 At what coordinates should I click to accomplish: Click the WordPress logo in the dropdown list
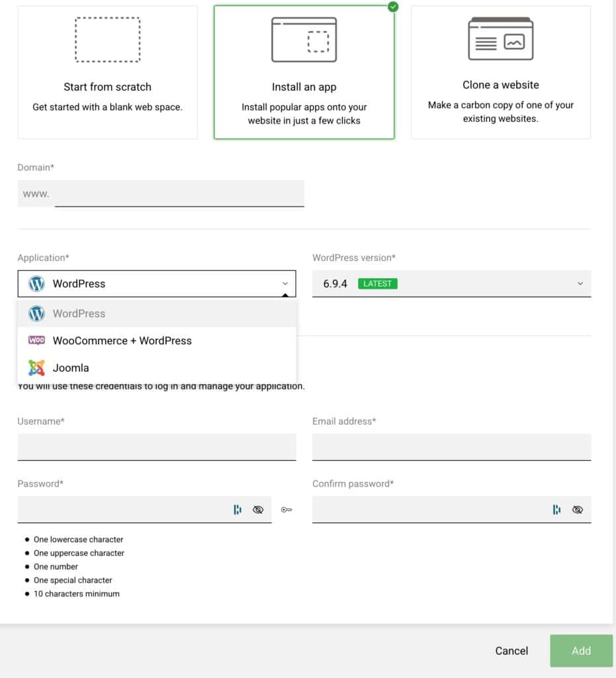[36, 313]
